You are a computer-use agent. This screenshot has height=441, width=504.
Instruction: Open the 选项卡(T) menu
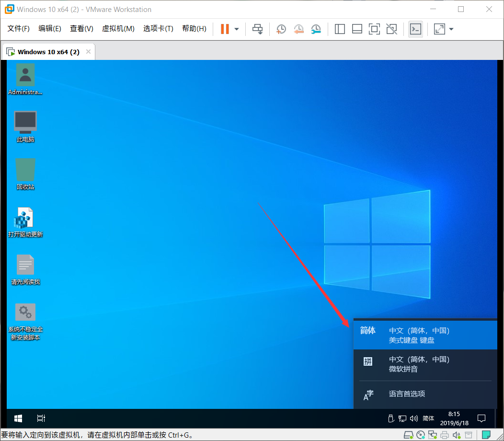[x=158, y=29]
